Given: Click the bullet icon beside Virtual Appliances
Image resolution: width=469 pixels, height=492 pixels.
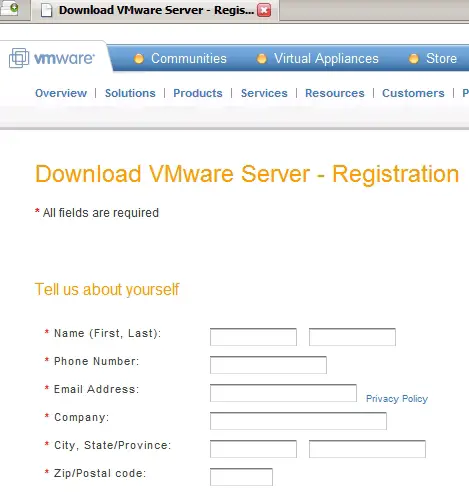Looking at the screenshot, I should click(262, 59).
